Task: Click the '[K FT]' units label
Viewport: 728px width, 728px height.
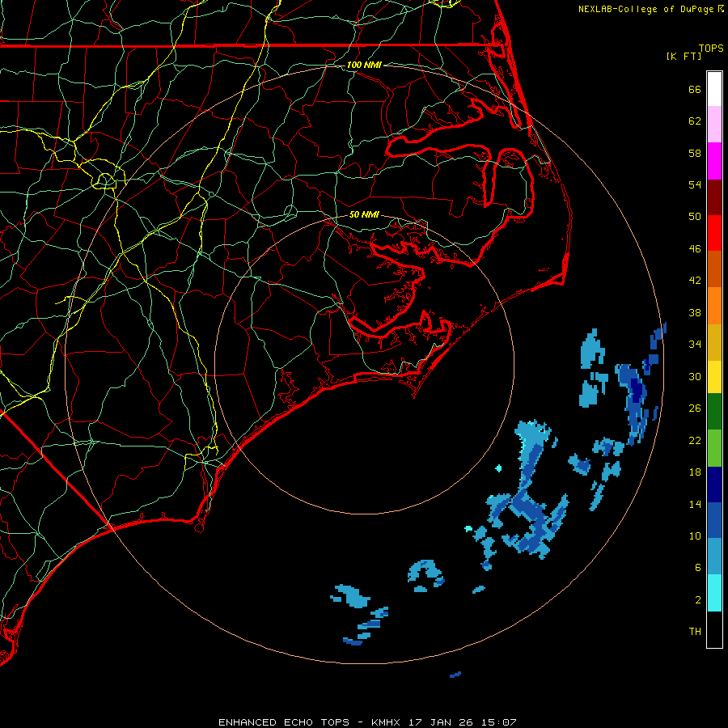Action: point(684,56)
